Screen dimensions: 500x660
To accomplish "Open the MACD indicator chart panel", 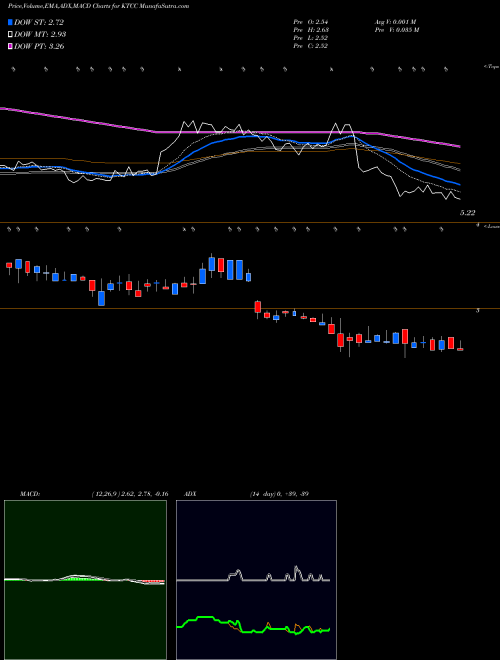I will 85,580.
